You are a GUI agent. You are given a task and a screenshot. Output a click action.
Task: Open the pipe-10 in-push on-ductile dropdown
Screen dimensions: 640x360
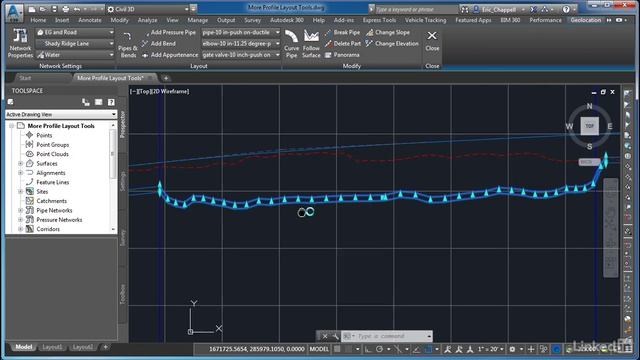[241, 32]
